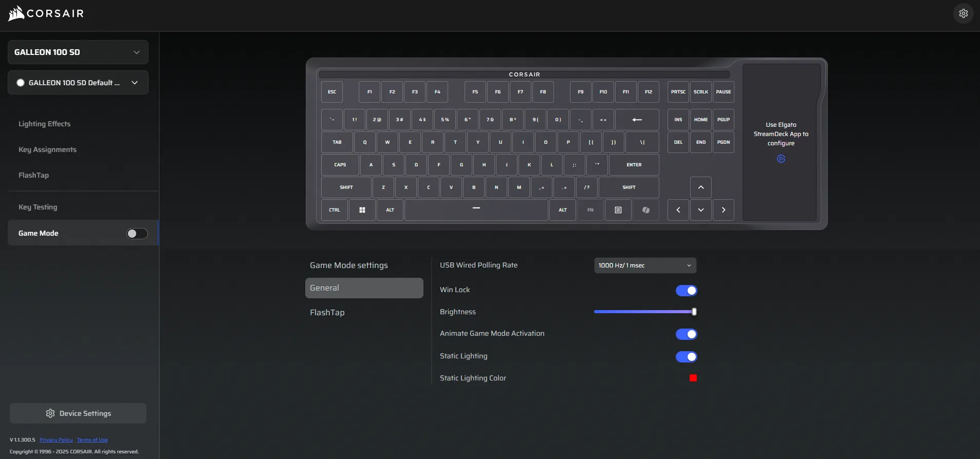The width and height of the screenshot is (980, 459).
Task: Expand the GALLEON 100 SD device dropdown
Action: coord(78,52)
